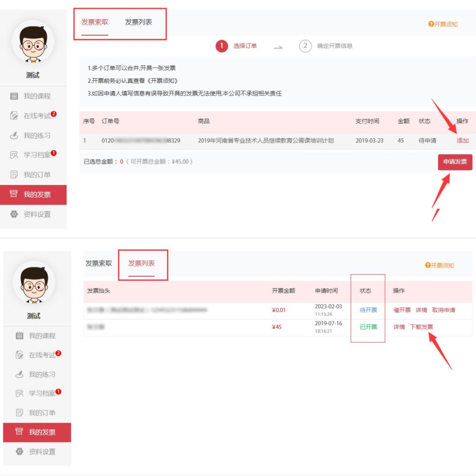The height and width of the screenshot is (476, 476).
Task: Click Online Exam icon in top sidebar
Action: click(x=14, y=116)
